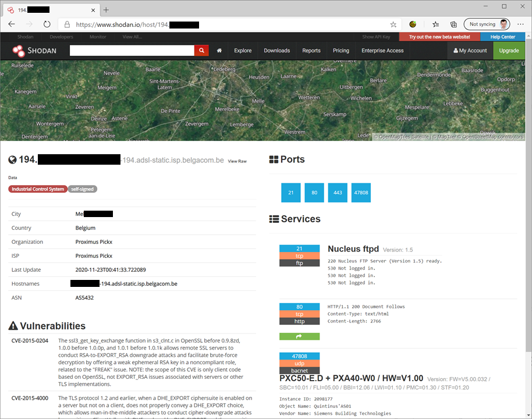
Task: Open a new browser tab with plus
Action: [x=106, y=10]
